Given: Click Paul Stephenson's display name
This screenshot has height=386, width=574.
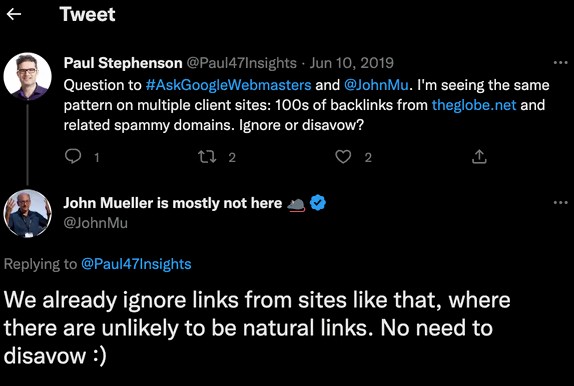Looking at the screenshot, I should [123, 63].
